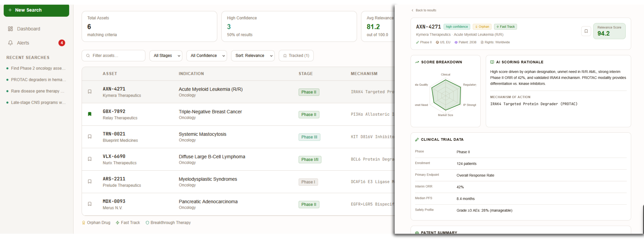
Task: Bookmark the MDX-0093 row
Action: point(90,204)
